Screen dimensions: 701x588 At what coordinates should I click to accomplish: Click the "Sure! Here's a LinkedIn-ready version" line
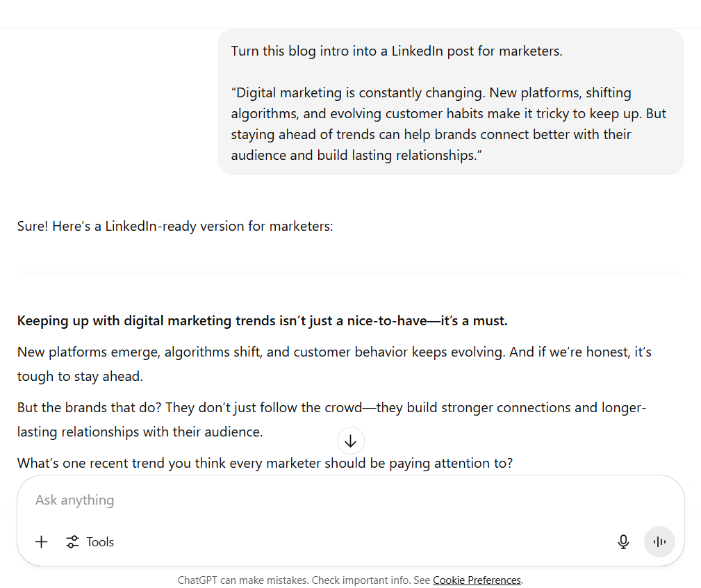coord(175,227)
